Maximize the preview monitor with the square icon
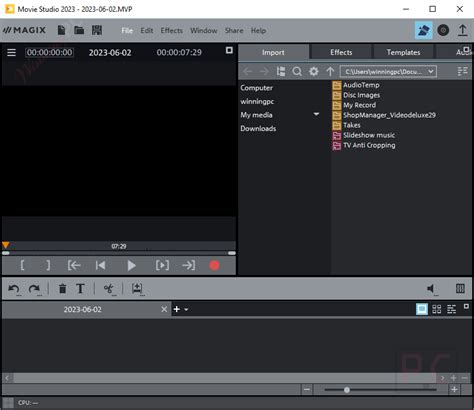 coord(229,50)
